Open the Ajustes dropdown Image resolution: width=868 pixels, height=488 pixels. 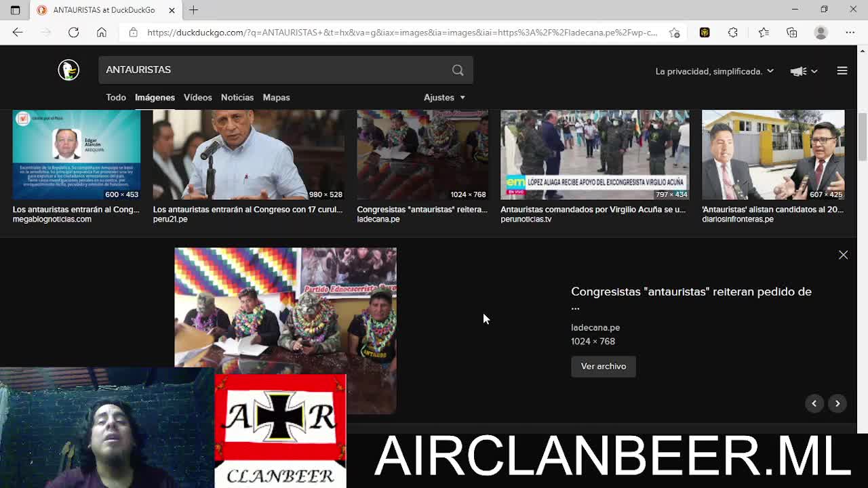pyautogui.click(x=444, y=98)
